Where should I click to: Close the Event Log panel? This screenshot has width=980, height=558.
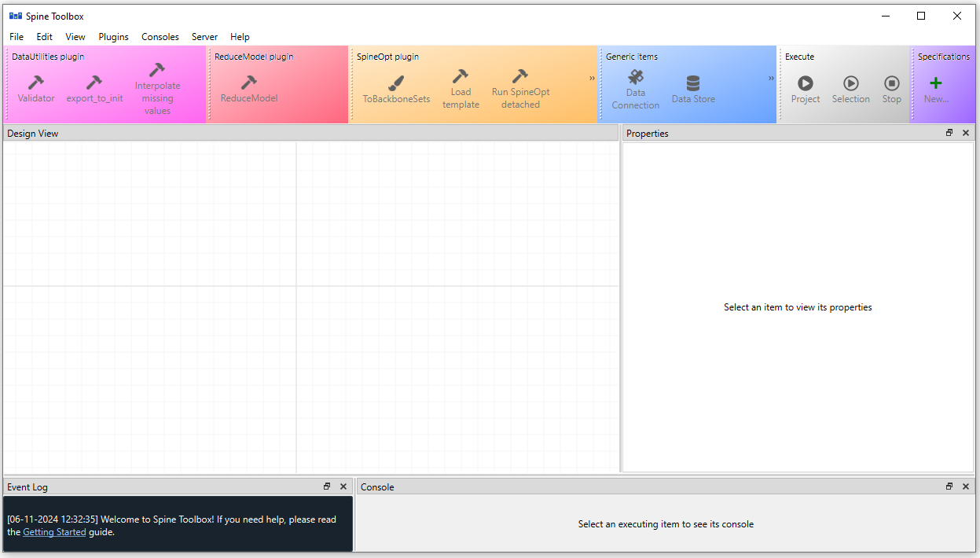tap(343, 486)
